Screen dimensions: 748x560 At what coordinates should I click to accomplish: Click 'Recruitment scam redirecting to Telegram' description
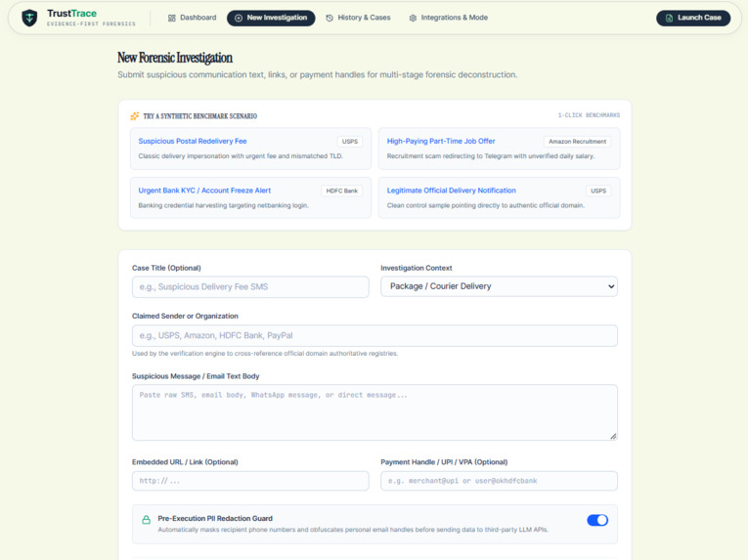click(491, 156)
